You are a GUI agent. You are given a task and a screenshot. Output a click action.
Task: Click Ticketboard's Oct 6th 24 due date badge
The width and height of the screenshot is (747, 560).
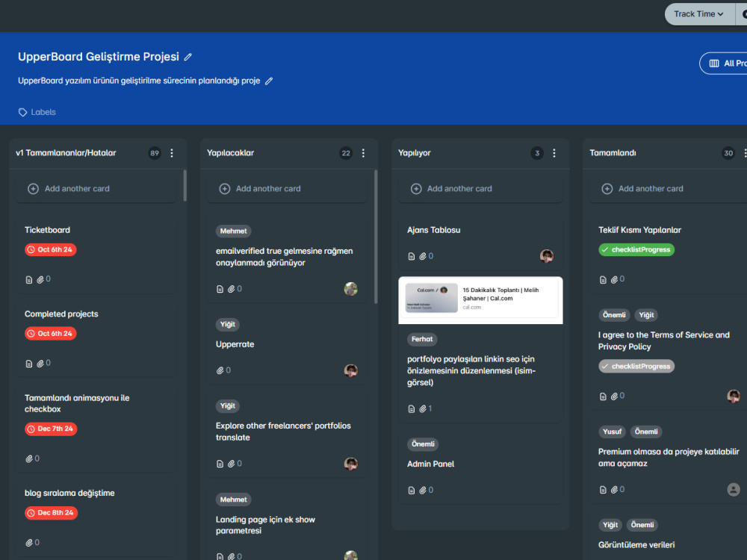click(51, 249)
